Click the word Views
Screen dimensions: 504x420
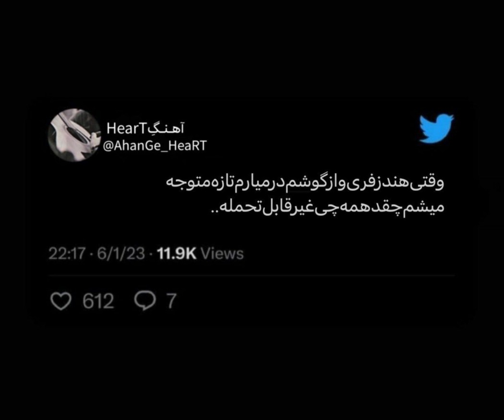click(222, 253)
